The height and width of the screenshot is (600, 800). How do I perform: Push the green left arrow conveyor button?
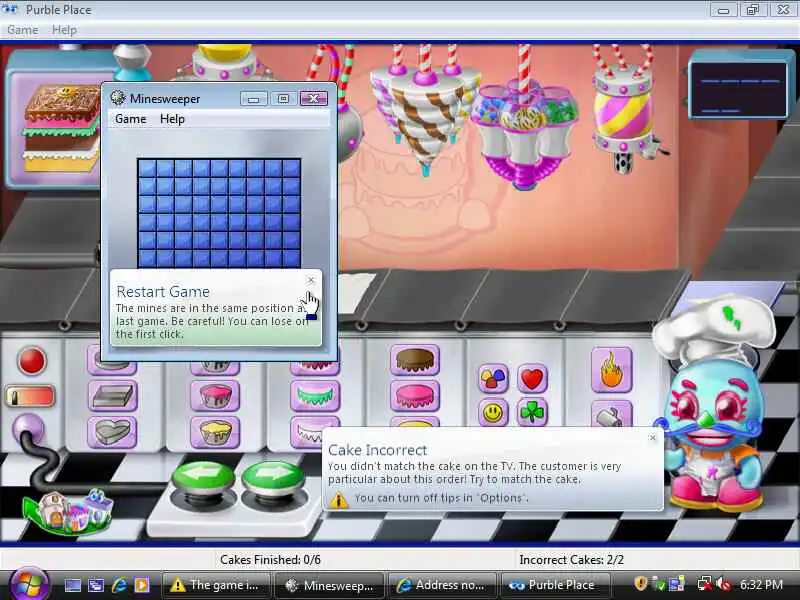click(203, 479)
